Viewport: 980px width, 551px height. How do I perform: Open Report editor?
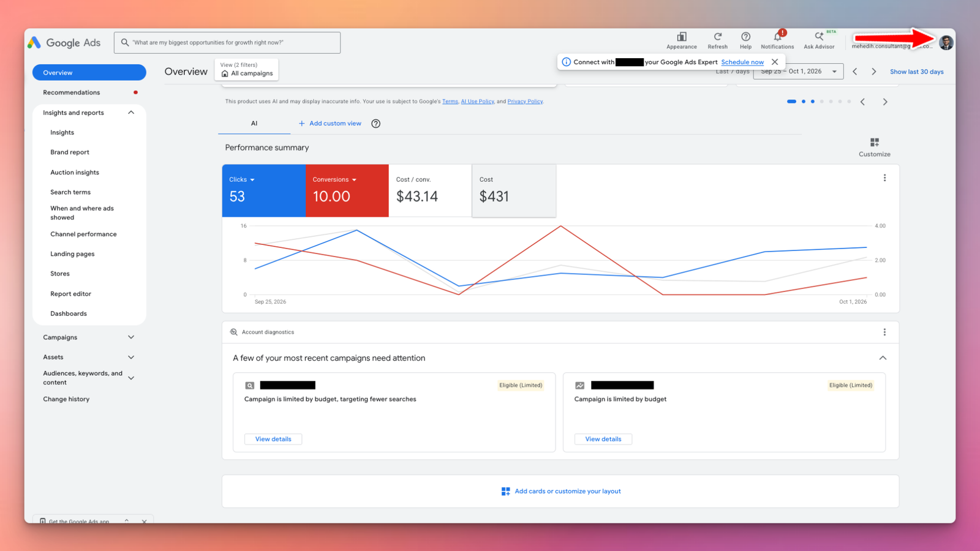click(70, 294)
